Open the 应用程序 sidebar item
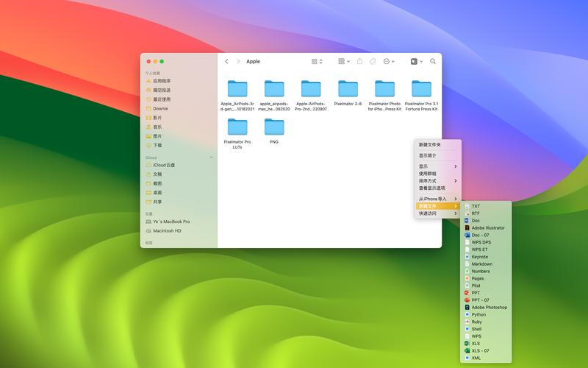The image size is (588, 368). (x=162, y=81)
